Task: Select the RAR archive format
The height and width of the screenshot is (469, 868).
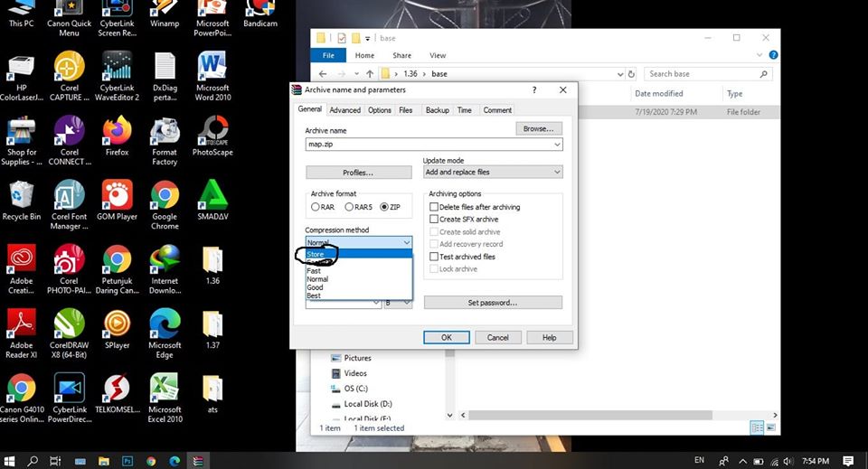Action: coord(323,207)
